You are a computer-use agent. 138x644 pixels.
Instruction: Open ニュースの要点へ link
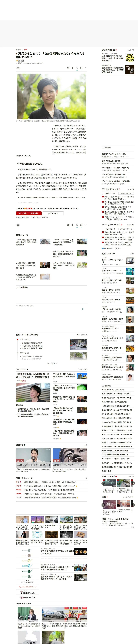click(x=82, y=335)
